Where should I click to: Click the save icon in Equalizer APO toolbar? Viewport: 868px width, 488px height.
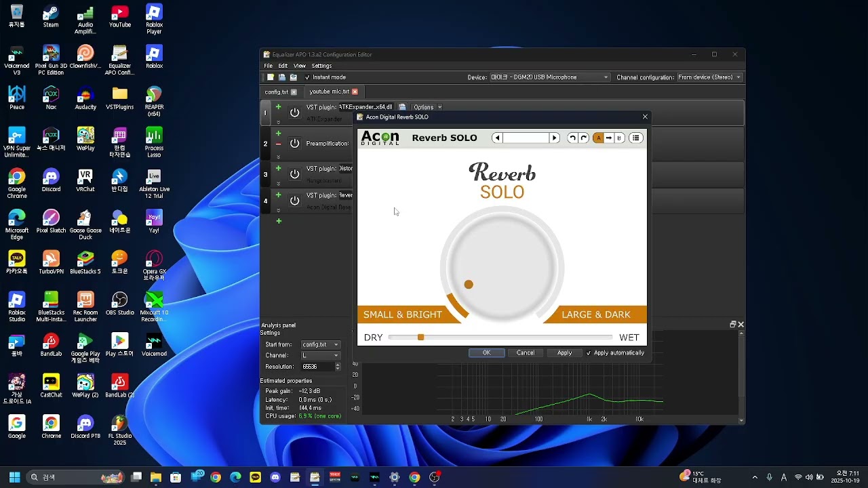[293, 77]
